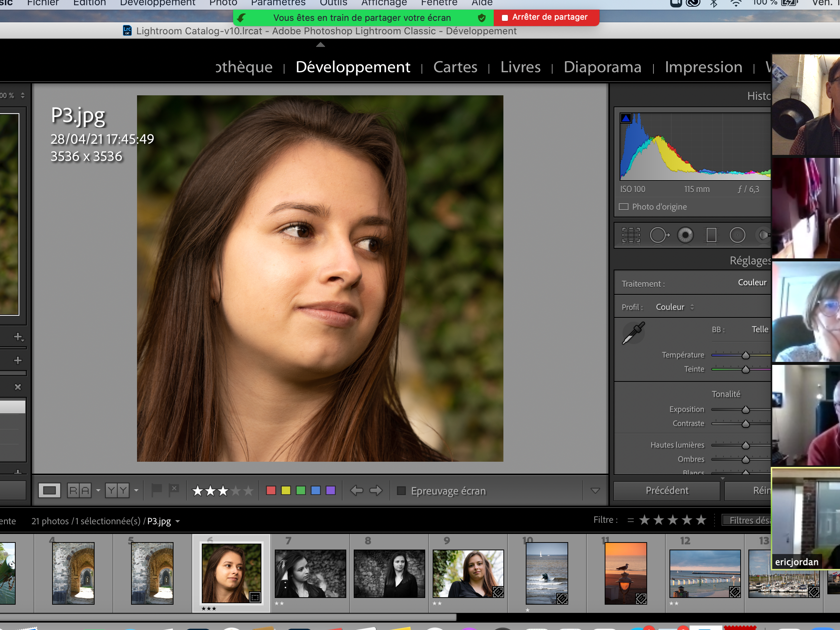Select the Spot removal tool
Viewport: 840px width, 630px height.
click(659, 235)
